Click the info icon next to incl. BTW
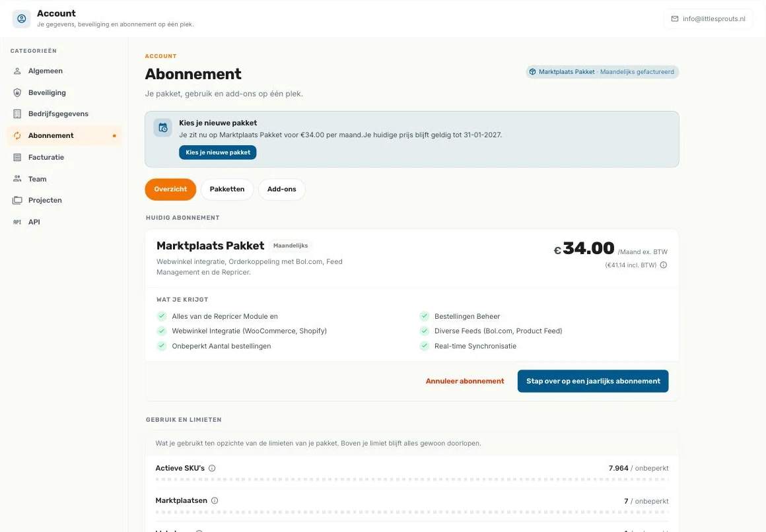 pyautogui.click(x=664, y=265)
